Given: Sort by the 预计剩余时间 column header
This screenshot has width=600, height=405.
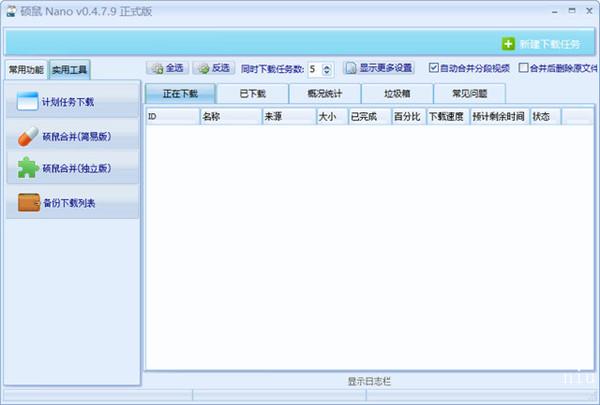Looking at the screenshot, I should tap(500, 116).
